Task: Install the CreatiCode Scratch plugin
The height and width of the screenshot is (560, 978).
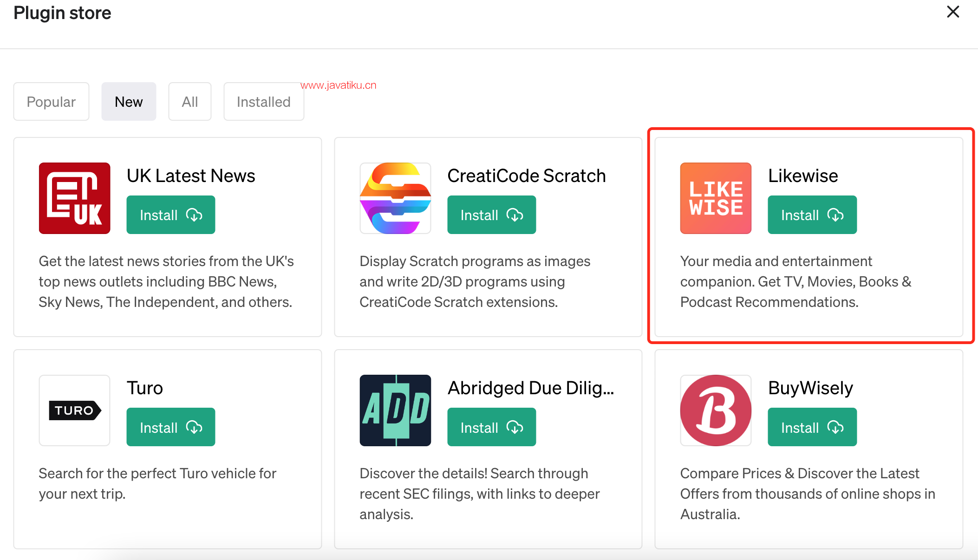Action: pos(492,215)
